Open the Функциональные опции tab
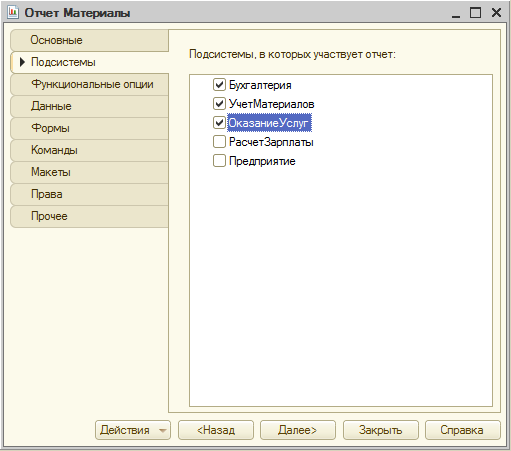This screenshot has width=511, height=451. [x=90, y=84]
